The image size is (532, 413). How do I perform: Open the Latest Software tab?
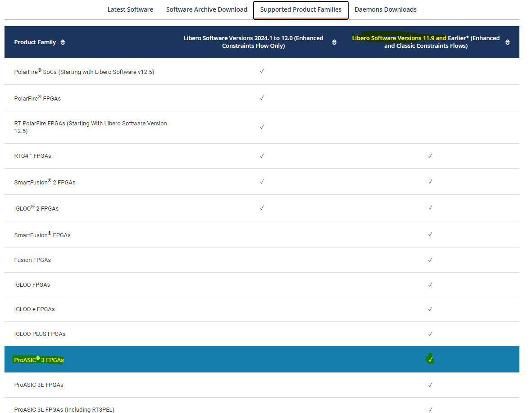130,9
